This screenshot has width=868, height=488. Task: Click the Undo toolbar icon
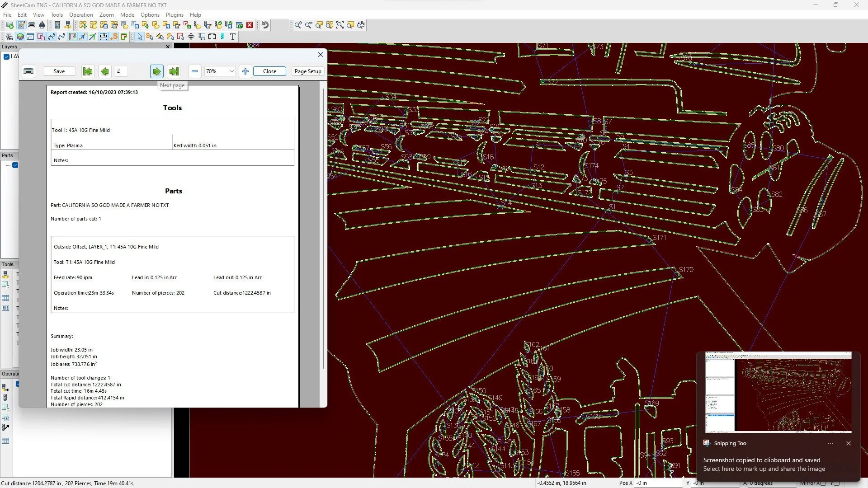point(265,25)
